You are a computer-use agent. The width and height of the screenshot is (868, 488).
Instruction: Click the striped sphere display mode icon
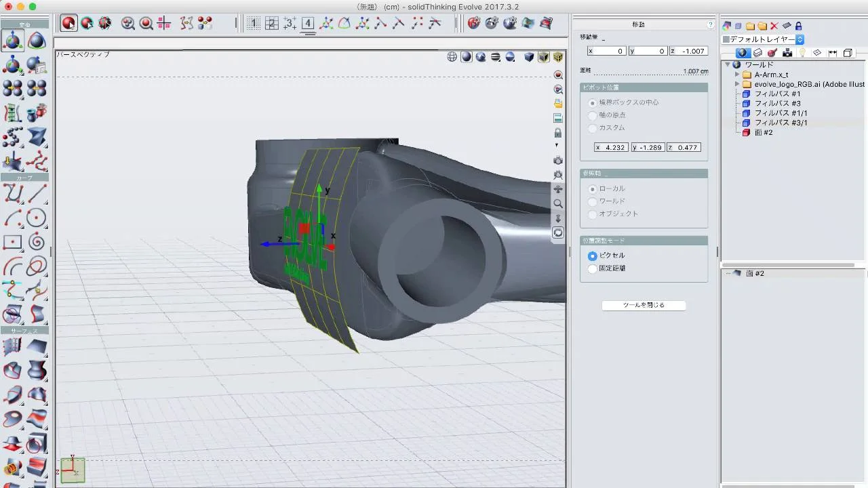496,57
